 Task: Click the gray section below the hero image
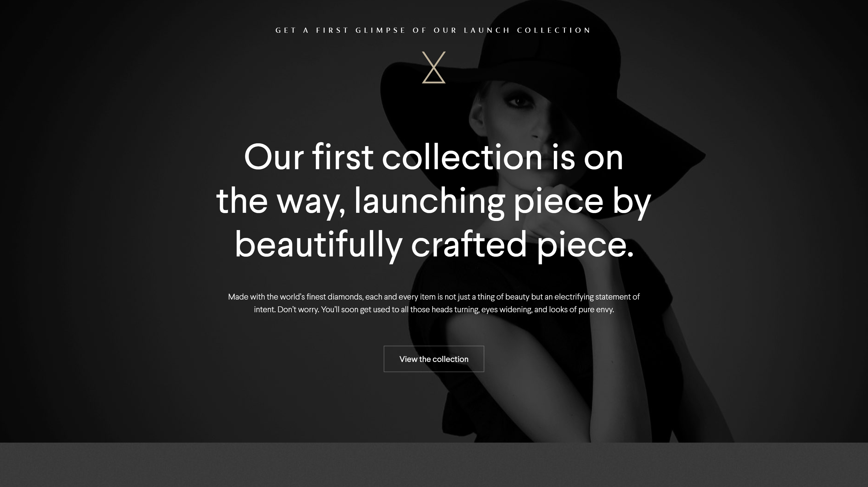click(x=434, y=465)
